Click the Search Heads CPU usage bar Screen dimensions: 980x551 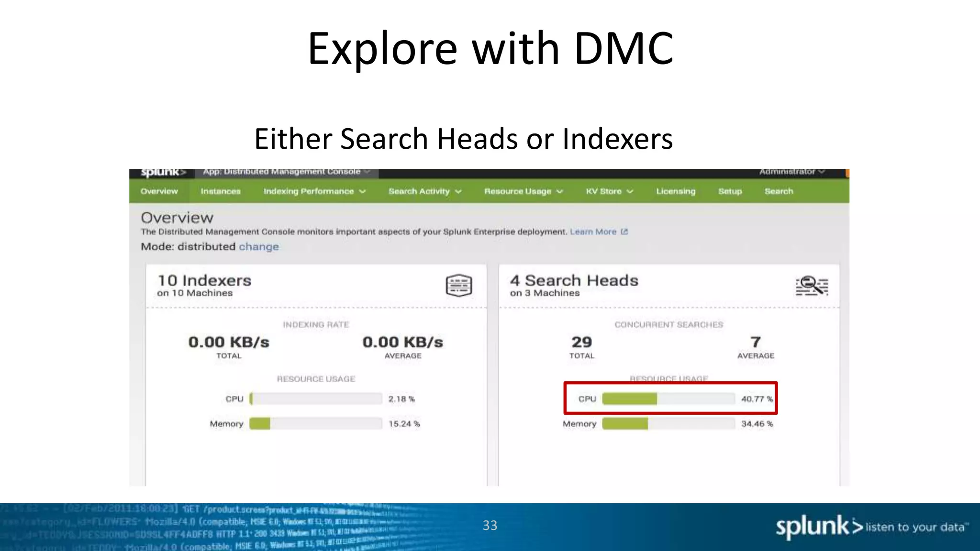tap(668, 399)
